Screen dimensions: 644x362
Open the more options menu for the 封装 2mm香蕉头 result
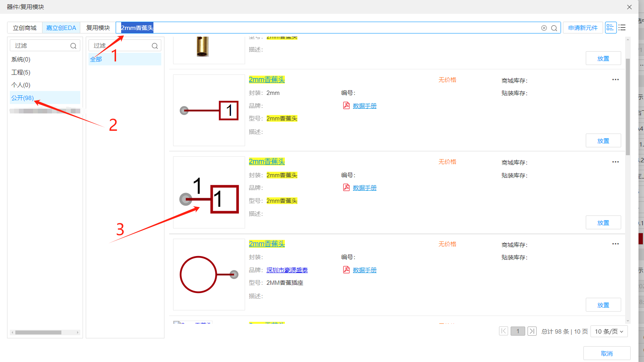(615, 162)
